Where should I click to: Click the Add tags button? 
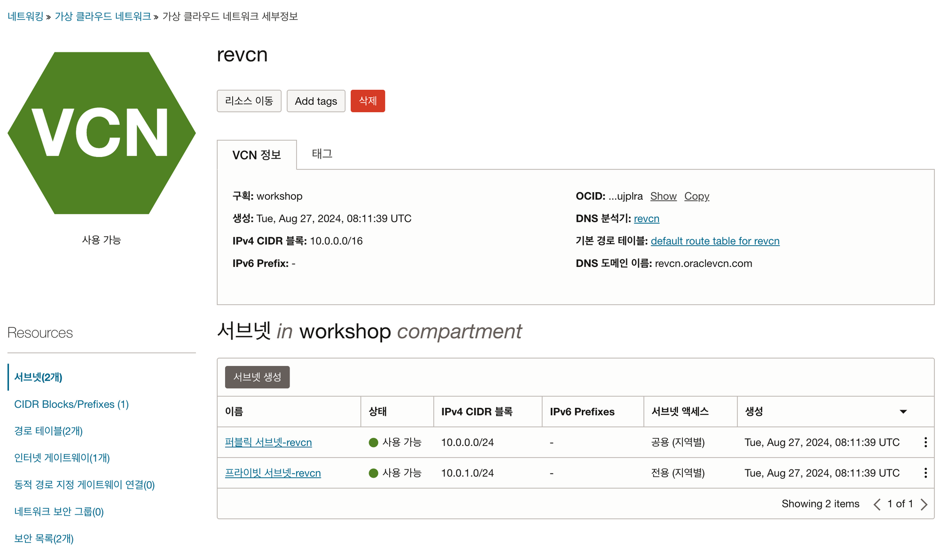[x=316, y=101]
